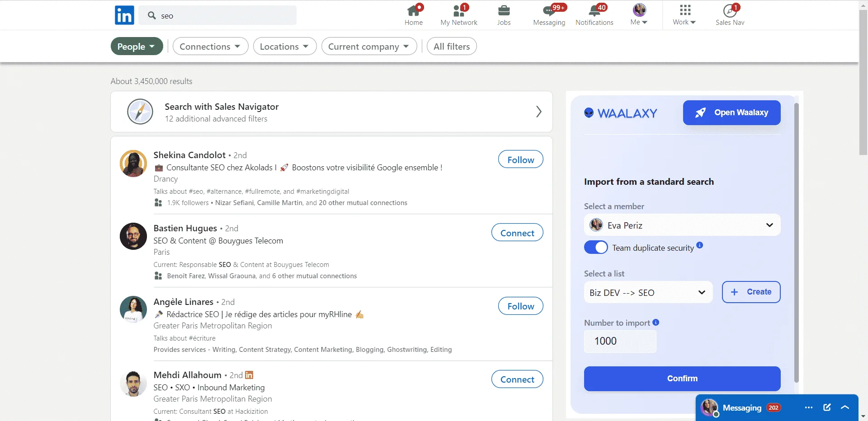
Task: Click "Benoit Farez, Wissal Graouna" mutual connections text
Action: click(212, 276)
